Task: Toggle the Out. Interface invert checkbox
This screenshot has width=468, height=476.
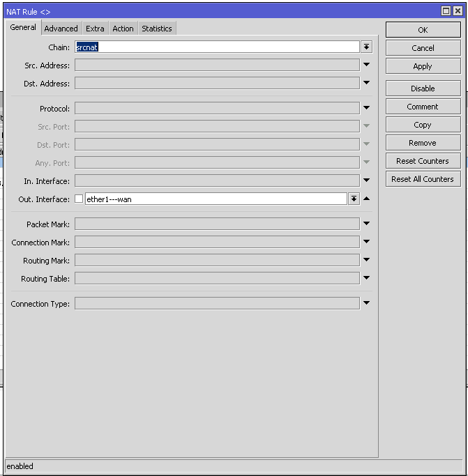Action: pyautogui.click(x=79, y=199)
